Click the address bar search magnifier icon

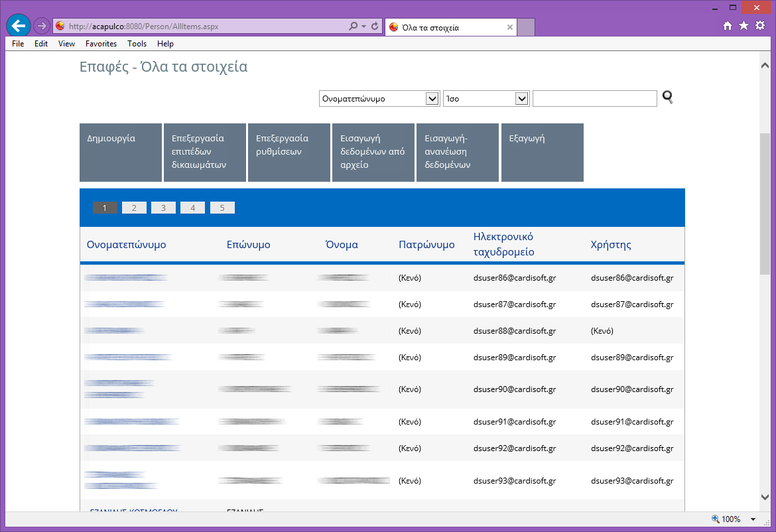[x=353, y=27]
